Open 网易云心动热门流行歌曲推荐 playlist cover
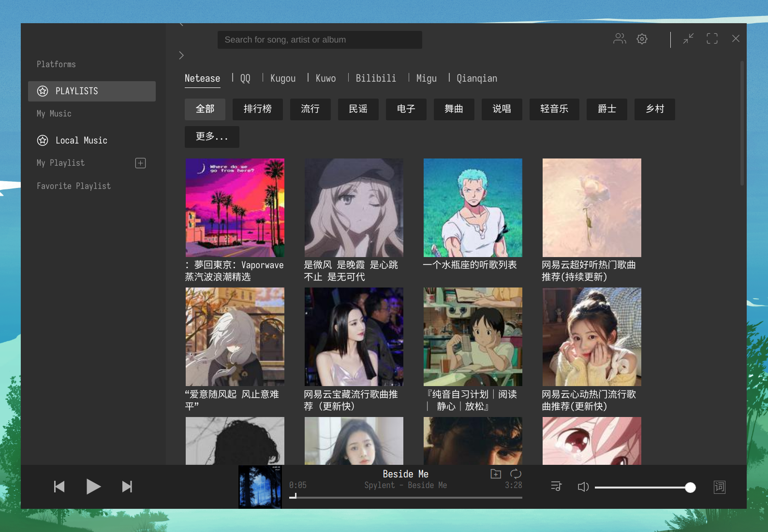 pos(592,337)
